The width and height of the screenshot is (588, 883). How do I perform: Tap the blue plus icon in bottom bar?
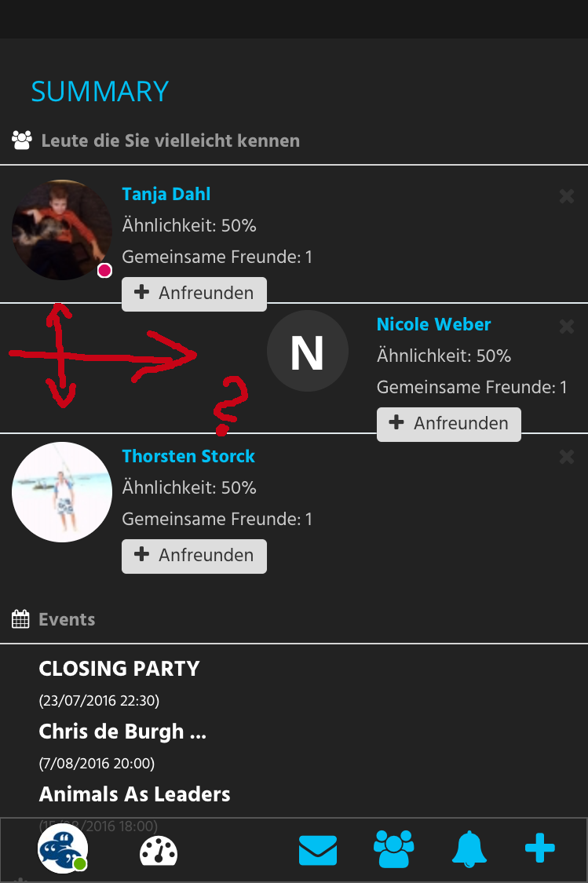tap(539, 848)
